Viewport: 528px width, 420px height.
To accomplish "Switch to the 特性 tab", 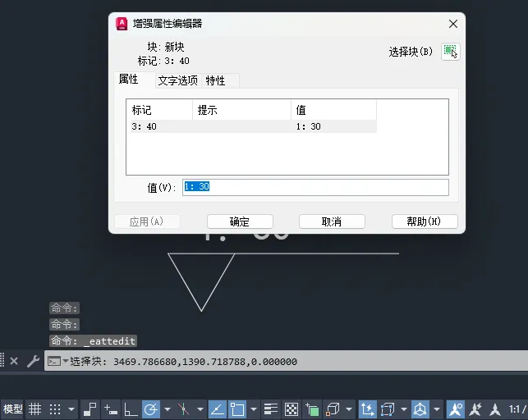I will (220, 80).
